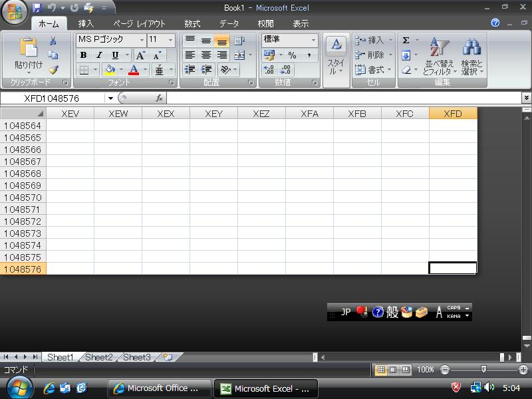Increase decimal places
Screen dimensions: 532x399
269,70
